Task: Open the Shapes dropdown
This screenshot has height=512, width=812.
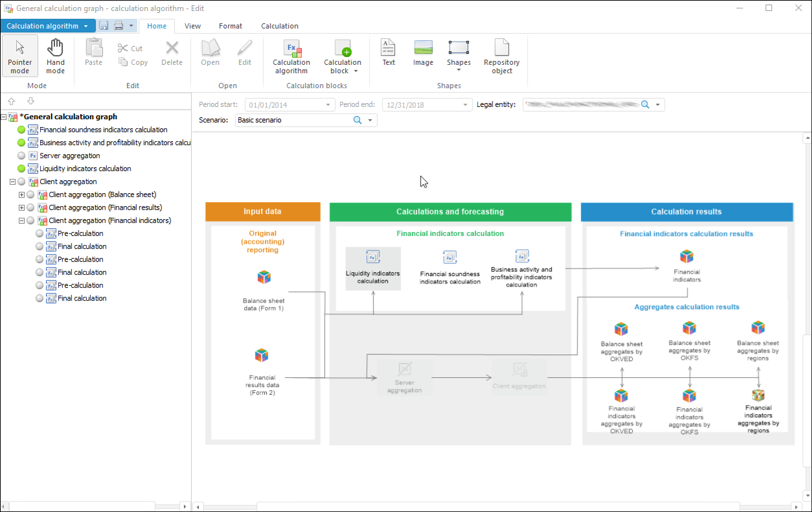Action: point(458,56)
